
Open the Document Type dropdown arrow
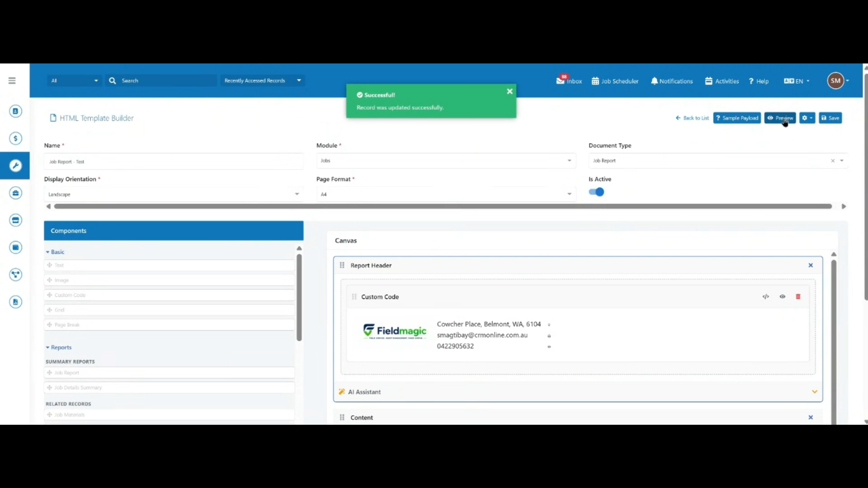pyautogui.click(x=842, y=161)
